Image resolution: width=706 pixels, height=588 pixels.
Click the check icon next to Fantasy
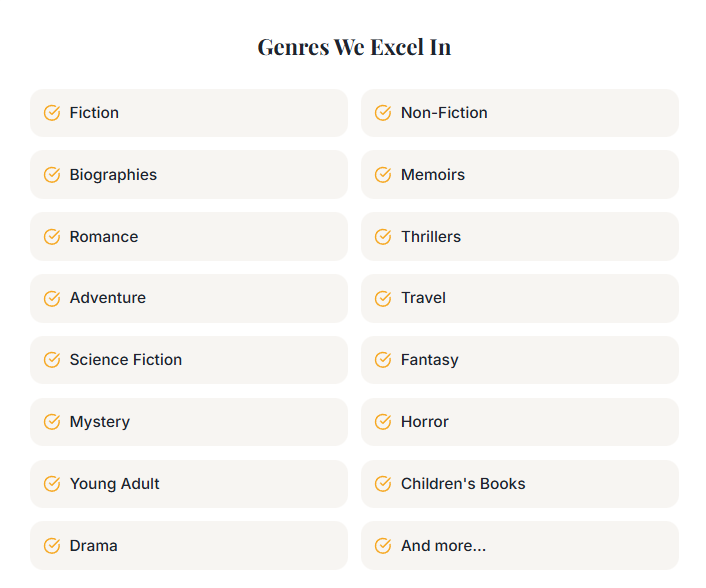point(383,360)
